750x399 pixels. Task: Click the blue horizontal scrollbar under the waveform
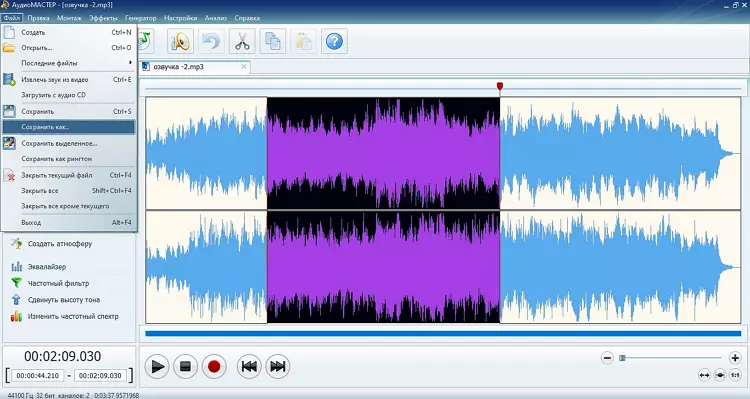pos(443,333)
